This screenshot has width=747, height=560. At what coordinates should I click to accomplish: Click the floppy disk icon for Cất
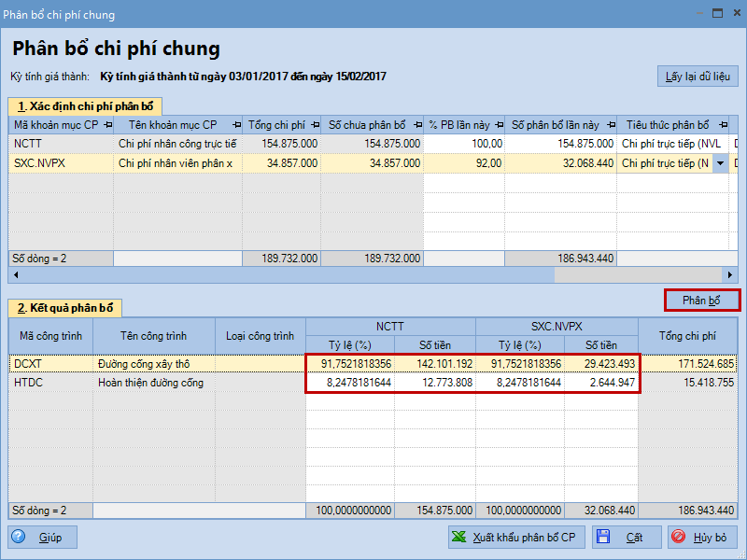[x=602, y=538]
